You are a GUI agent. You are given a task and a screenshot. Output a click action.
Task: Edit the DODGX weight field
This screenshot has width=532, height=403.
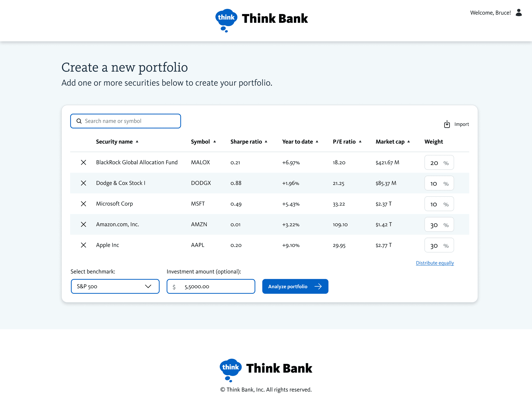coord(439,183)
